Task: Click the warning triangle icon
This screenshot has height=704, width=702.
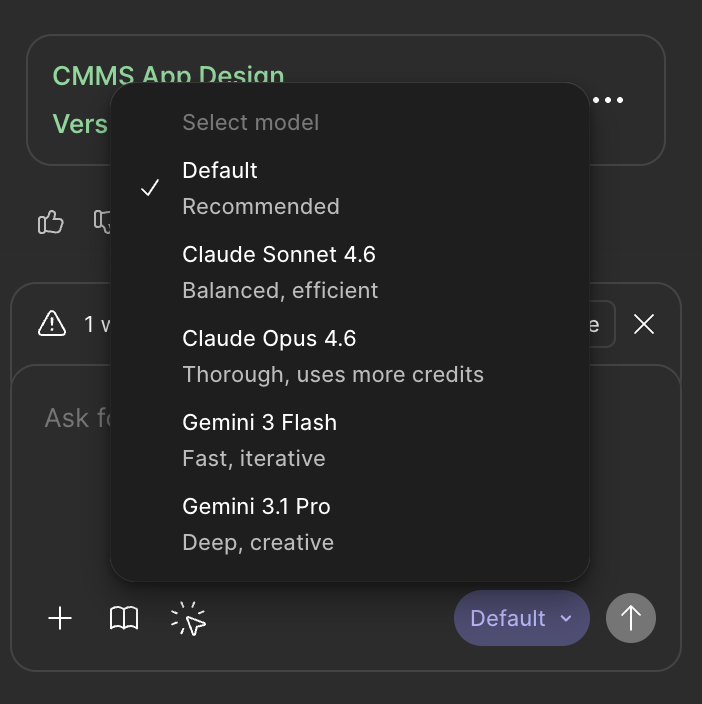Action: click(x=51, y=324)
